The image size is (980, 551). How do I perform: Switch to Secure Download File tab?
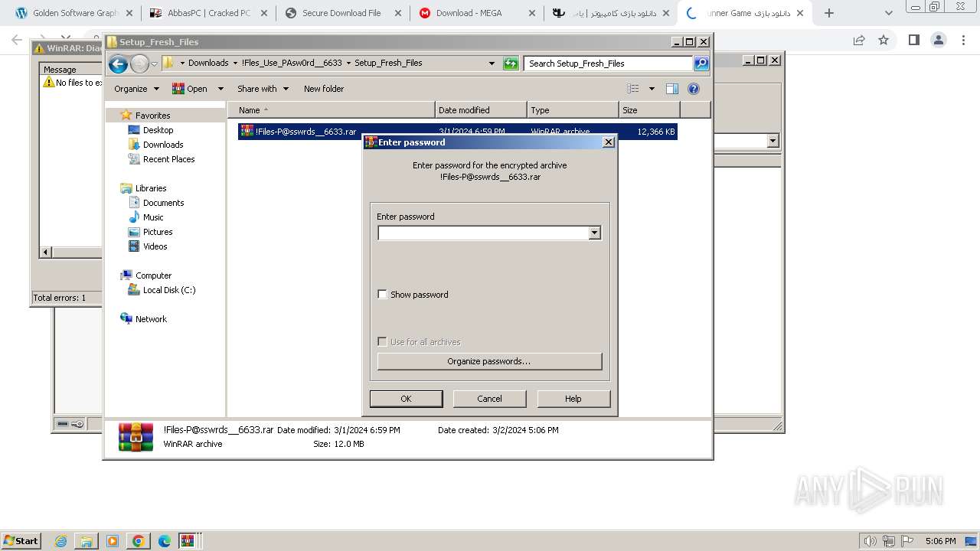point(342,13)
